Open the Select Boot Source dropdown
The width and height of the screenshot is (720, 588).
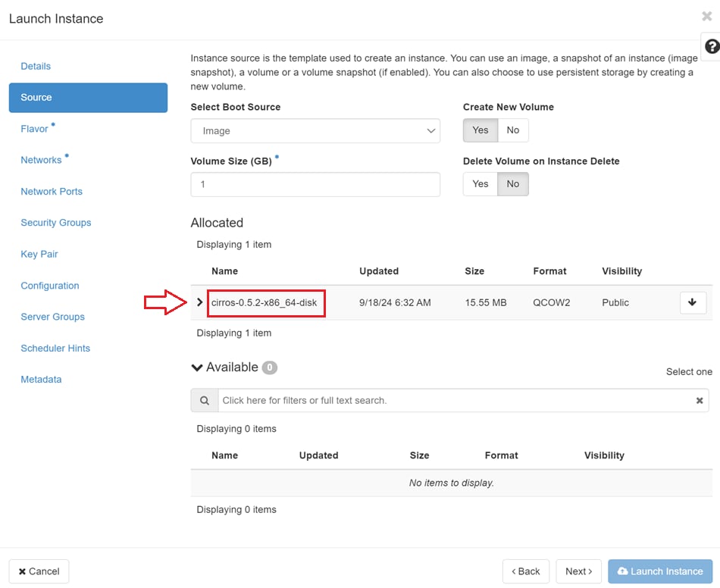(315, 131)
